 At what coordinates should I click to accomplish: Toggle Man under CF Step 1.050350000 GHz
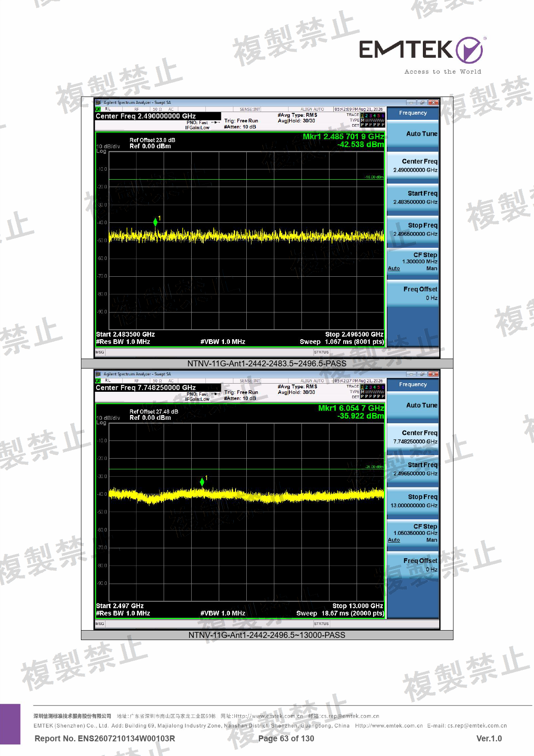(x=432, y=540)
